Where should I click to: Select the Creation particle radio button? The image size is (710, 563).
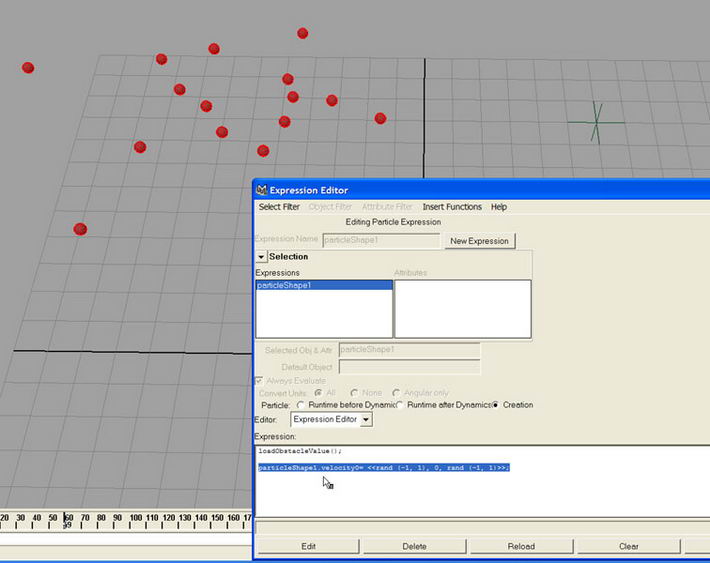(495, 405)
